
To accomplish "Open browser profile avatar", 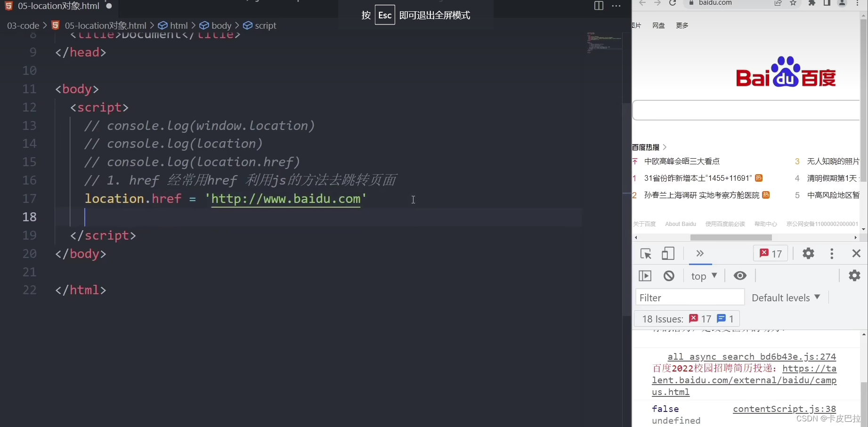I will (x=842, y=3).
